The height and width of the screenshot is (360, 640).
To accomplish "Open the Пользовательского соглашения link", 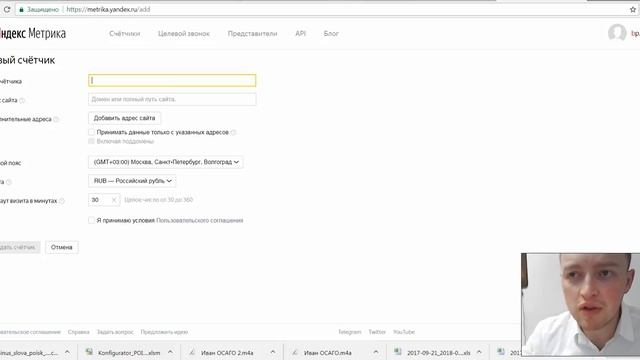I will (x=200, y=220).
